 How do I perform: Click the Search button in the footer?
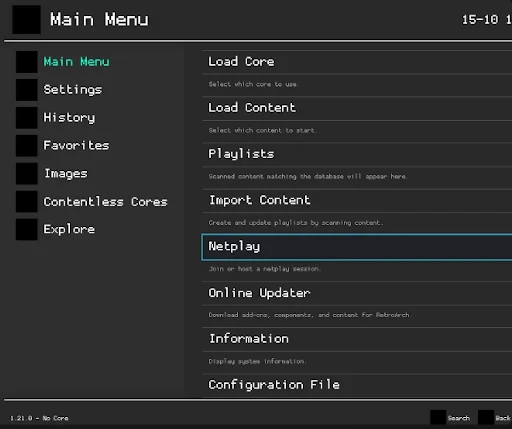click(x=450, y=418)
